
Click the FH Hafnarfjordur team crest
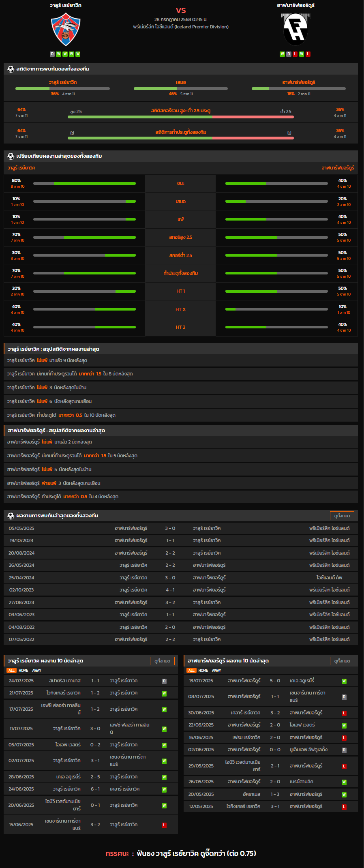click(296, 29)
